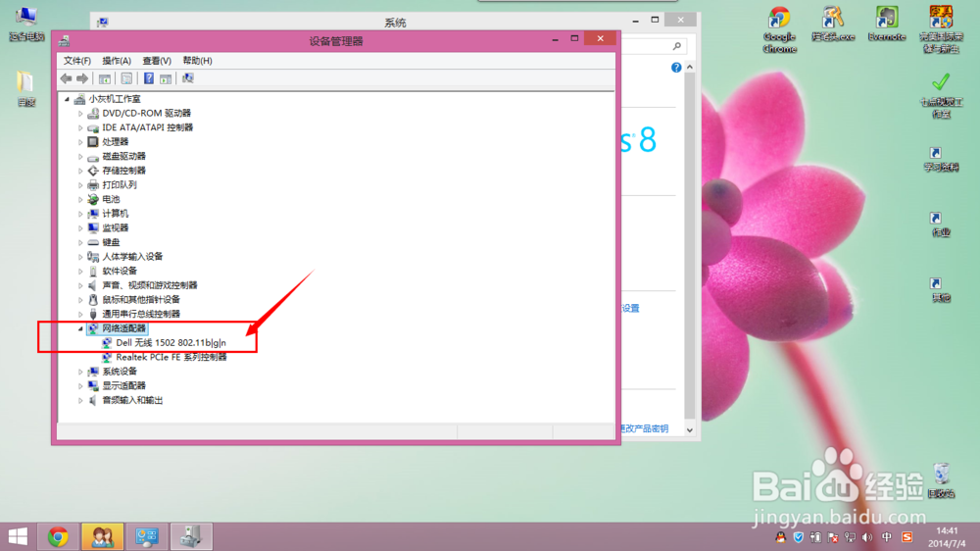Click the Device Manager taskbar button
The width and height of the screenshot is (980, 551).
191,536
